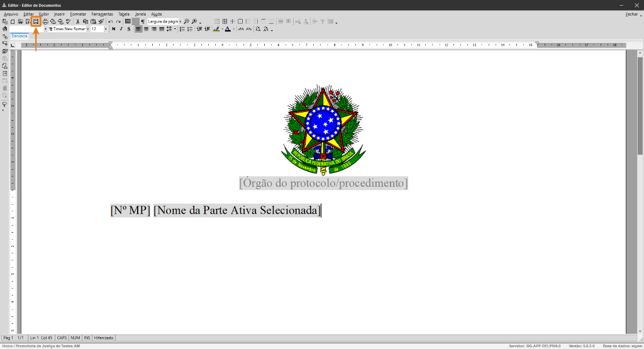This screenshot has height=349, width=644.
Task: Open the Inserir menu
Action: (59, 14)
